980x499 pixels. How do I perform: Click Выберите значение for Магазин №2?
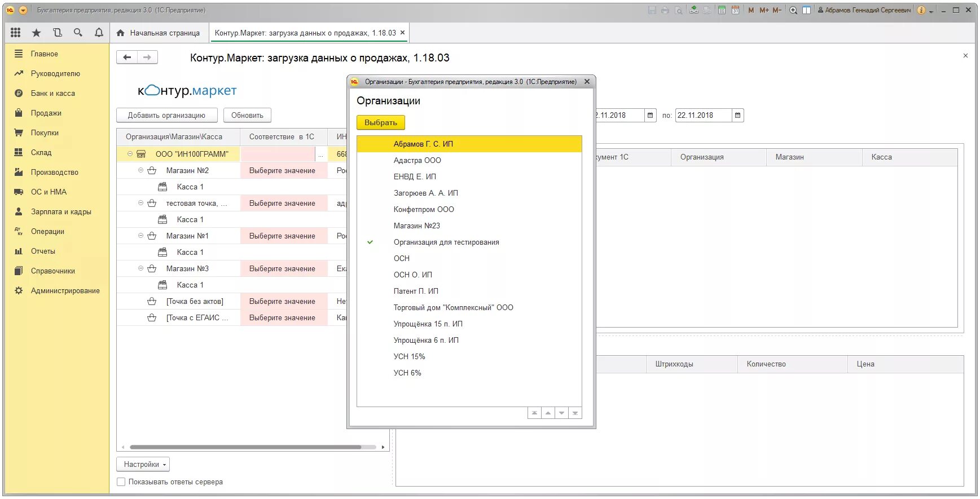click(283, 170)
